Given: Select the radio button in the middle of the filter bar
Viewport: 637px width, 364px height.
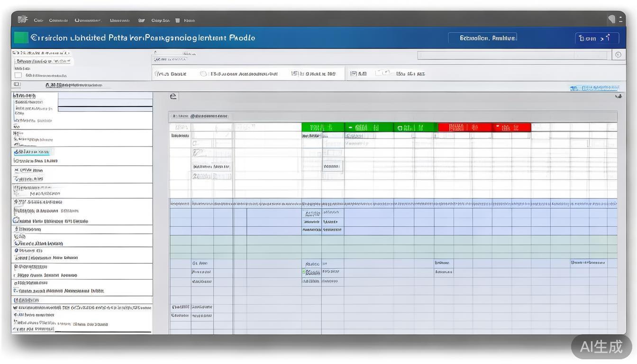Looking at the screenshot, I should [x=203, y=74].
